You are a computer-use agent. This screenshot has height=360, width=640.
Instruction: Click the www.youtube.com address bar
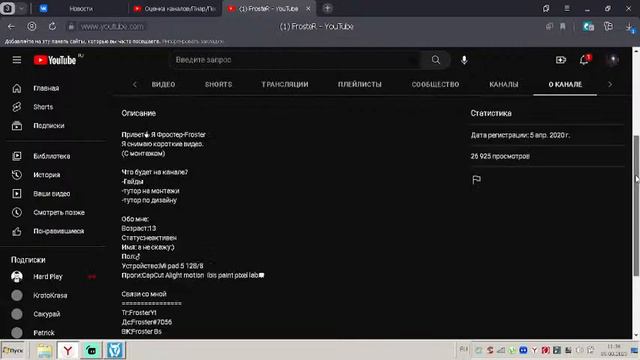[112, 27]
